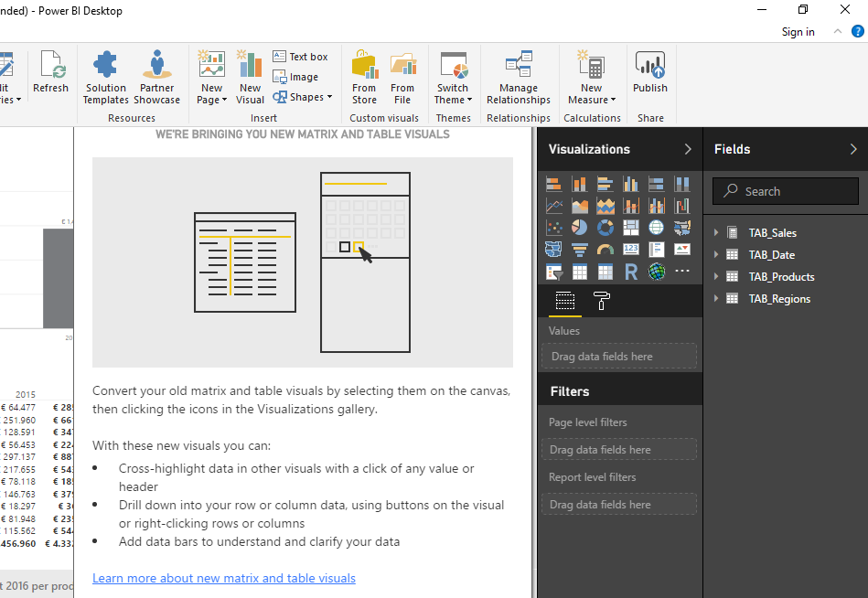Publish the report
Viewport: 868px width, 598px height.
click(650, 72)
